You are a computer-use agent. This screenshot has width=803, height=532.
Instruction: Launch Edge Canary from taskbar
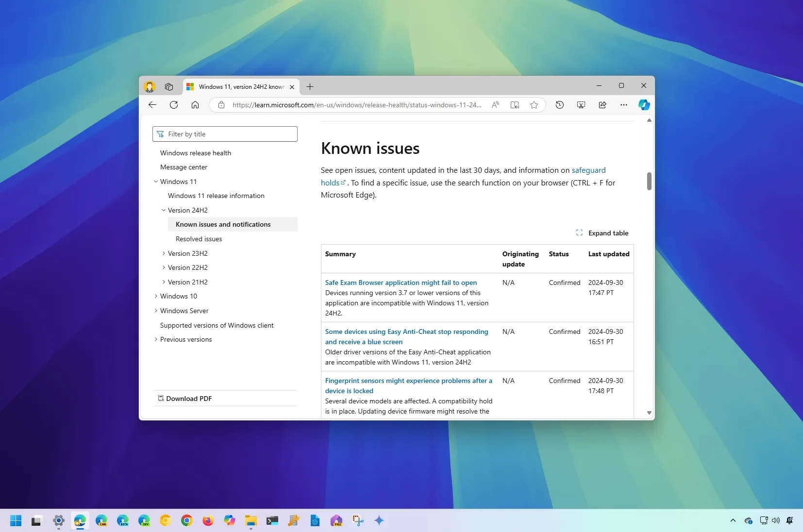click(x=101, y=521)
